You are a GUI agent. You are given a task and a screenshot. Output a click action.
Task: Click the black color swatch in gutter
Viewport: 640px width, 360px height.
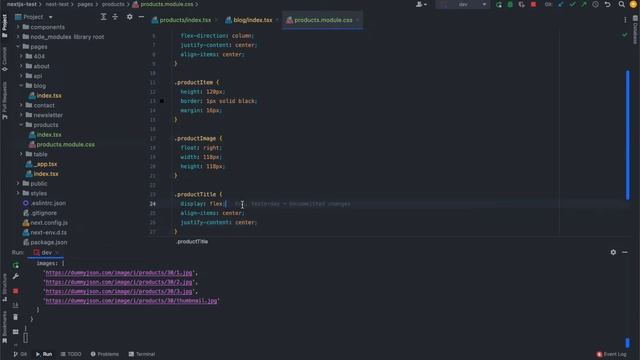(162, 101)
